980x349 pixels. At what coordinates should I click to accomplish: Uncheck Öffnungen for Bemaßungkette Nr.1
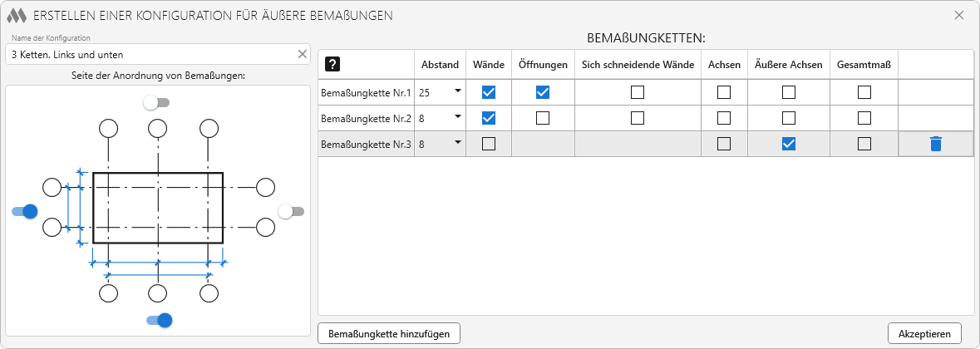coord(543,92)
